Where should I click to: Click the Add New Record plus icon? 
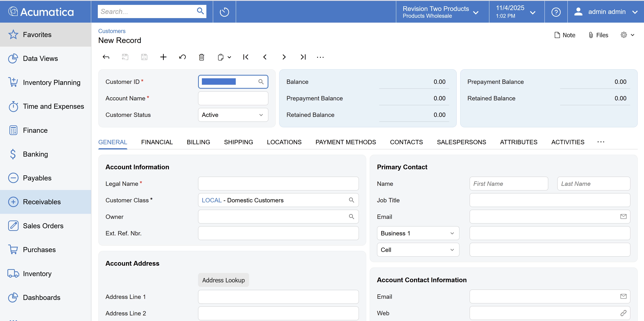coord(163,57)
